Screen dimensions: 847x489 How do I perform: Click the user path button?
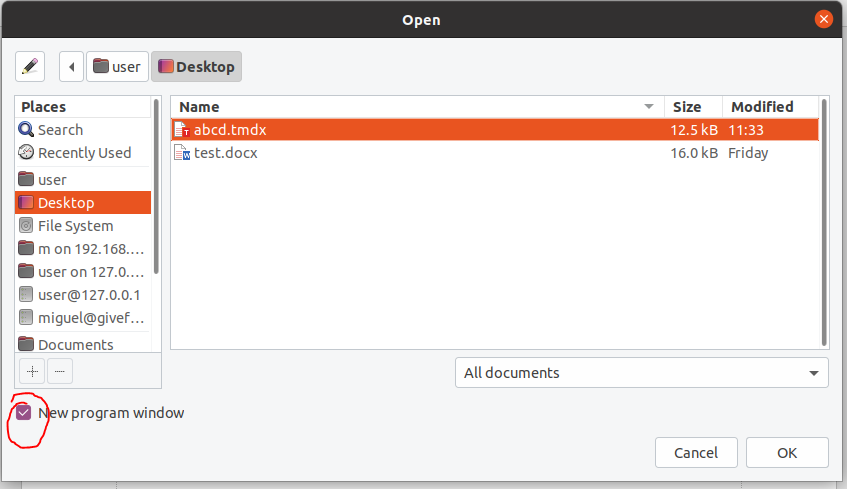coord(117,67)
